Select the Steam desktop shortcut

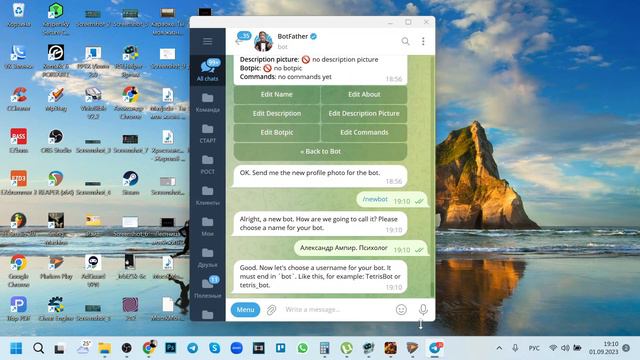130,183
